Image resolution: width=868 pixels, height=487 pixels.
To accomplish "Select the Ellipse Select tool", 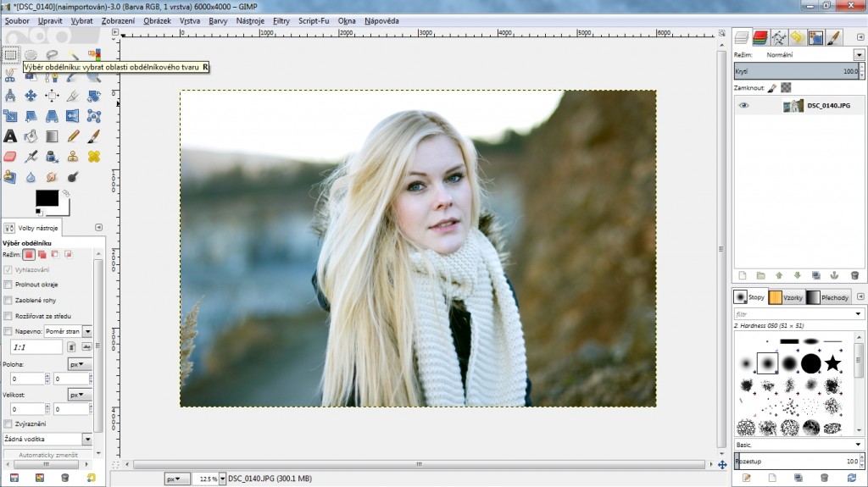I will [x=31, y=55].
